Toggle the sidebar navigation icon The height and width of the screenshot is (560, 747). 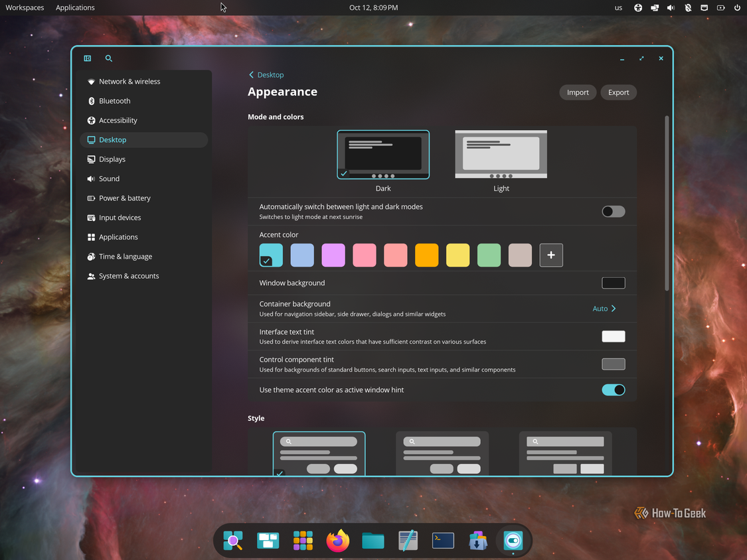[x=88, y=58]
